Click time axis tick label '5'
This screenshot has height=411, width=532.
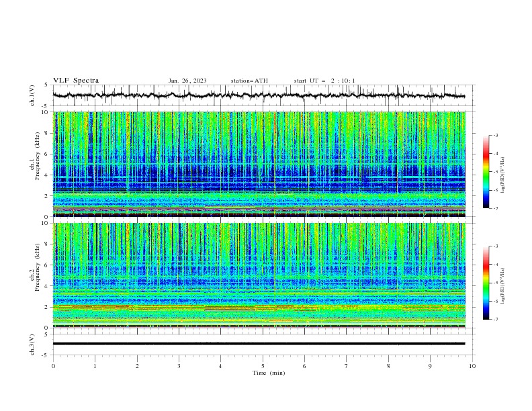263,366
